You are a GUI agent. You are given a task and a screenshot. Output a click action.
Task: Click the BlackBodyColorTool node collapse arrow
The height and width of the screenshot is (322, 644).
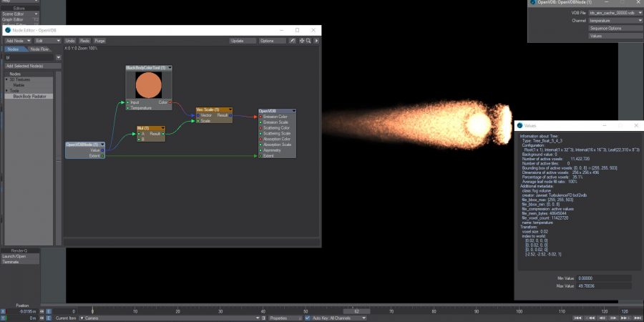click(169, 67)
